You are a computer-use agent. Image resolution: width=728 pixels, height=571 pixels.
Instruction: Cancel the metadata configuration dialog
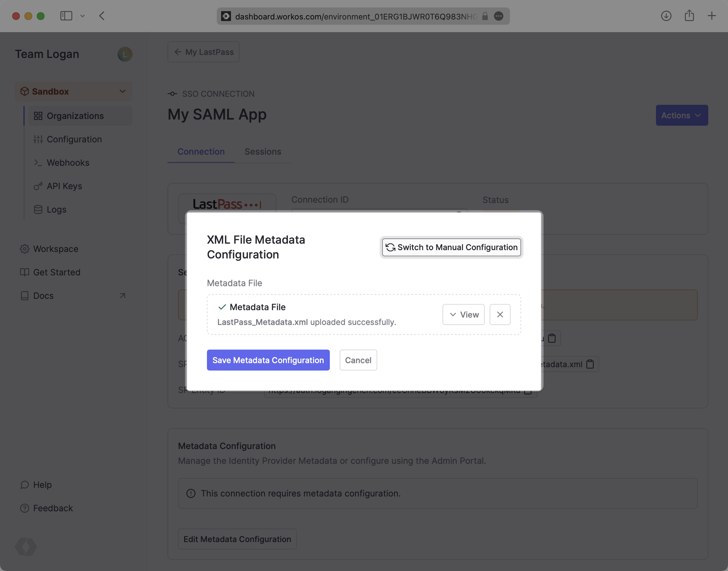pos(358,360)
